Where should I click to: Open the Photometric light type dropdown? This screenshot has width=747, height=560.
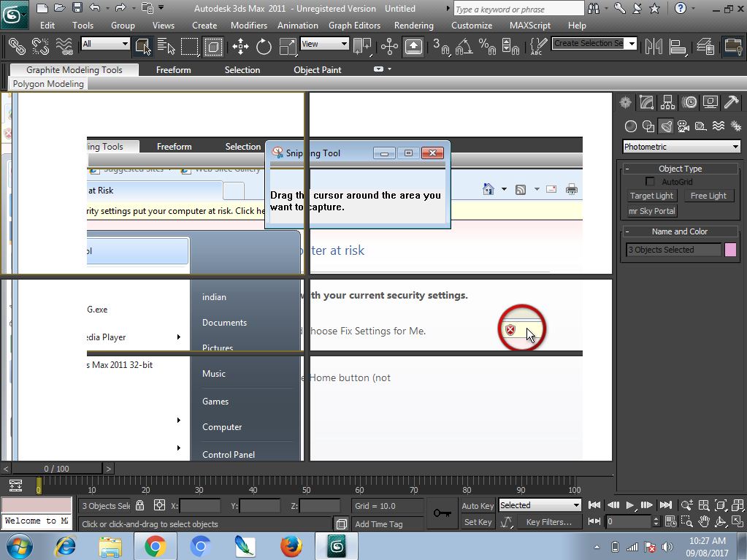[681, 147]
